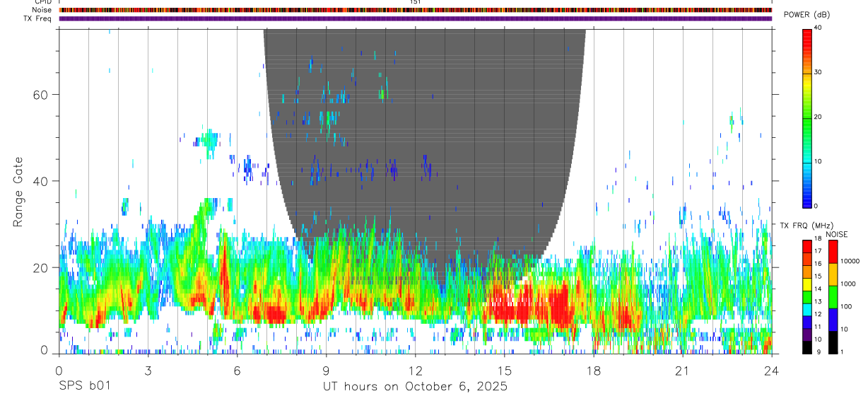
Task: Click the 24 hour tick on time axis
Action: point(771,371)
